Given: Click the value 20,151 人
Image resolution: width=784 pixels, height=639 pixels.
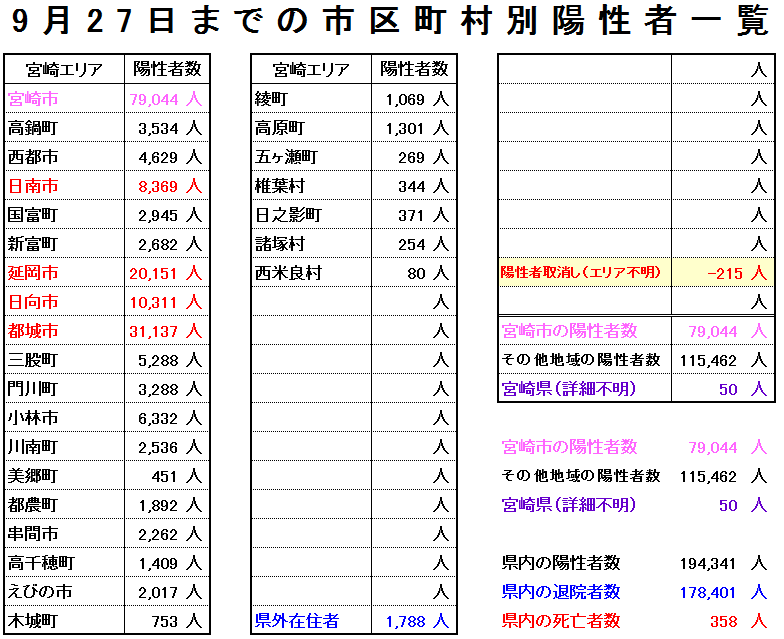Looking at the screenshot, I should (166, 274).
